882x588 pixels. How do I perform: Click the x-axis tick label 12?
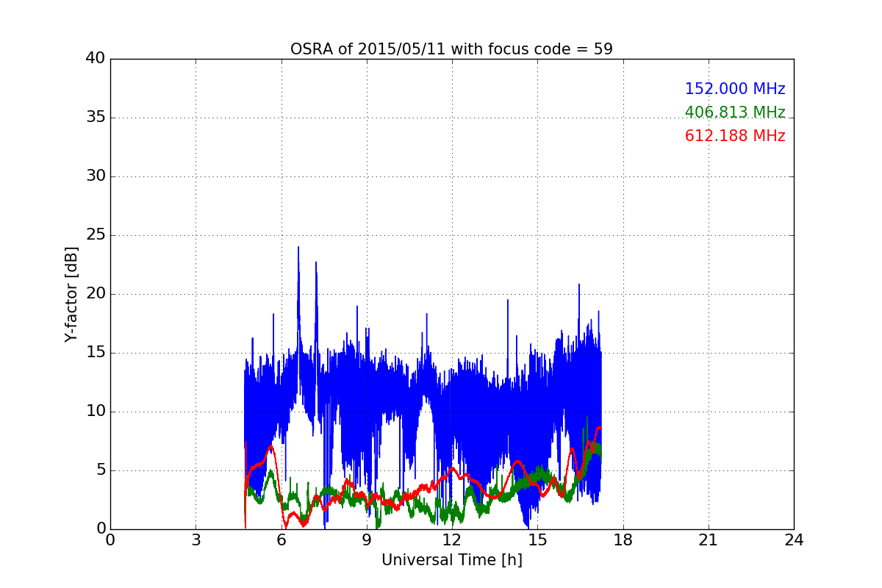pos(451,540)
